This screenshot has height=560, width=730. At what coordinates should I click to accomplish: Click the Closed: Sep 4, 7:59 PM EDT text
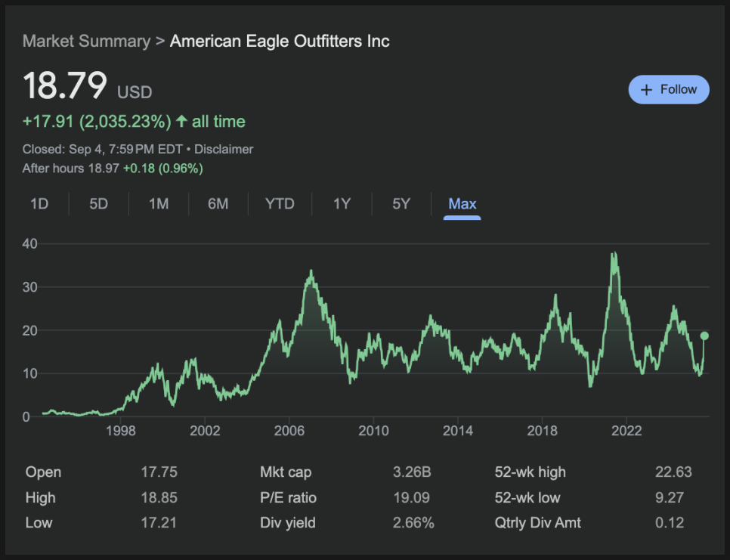pos(103,150)
